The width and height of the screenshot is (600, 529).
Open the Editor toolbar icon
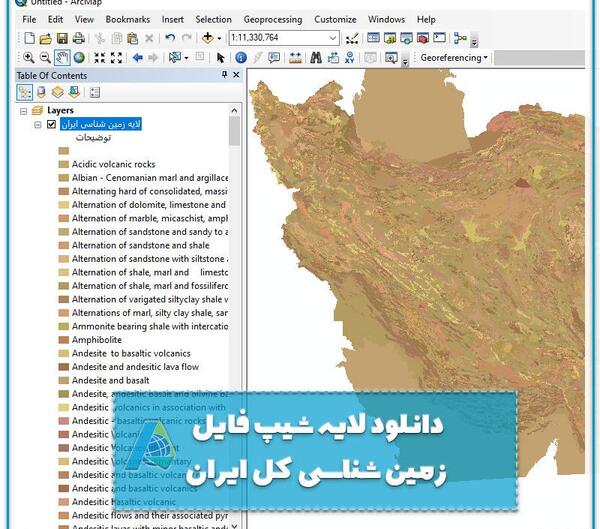click(352, 38)
